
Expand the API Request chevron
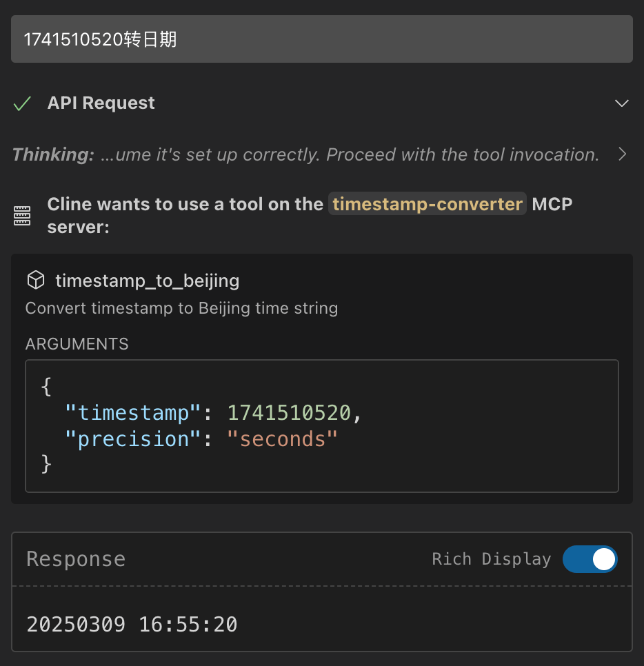coord(622,103)
